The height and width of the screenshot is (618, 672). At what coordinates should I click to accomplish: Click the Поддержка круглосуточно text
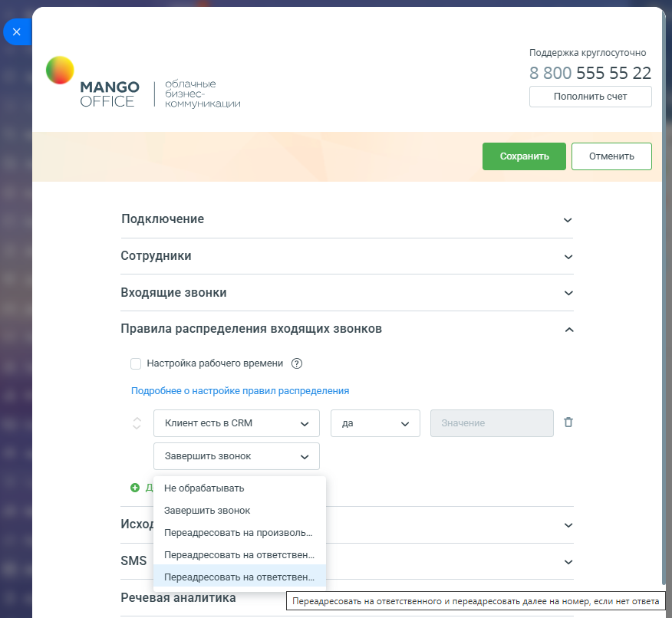click(588, 53)
